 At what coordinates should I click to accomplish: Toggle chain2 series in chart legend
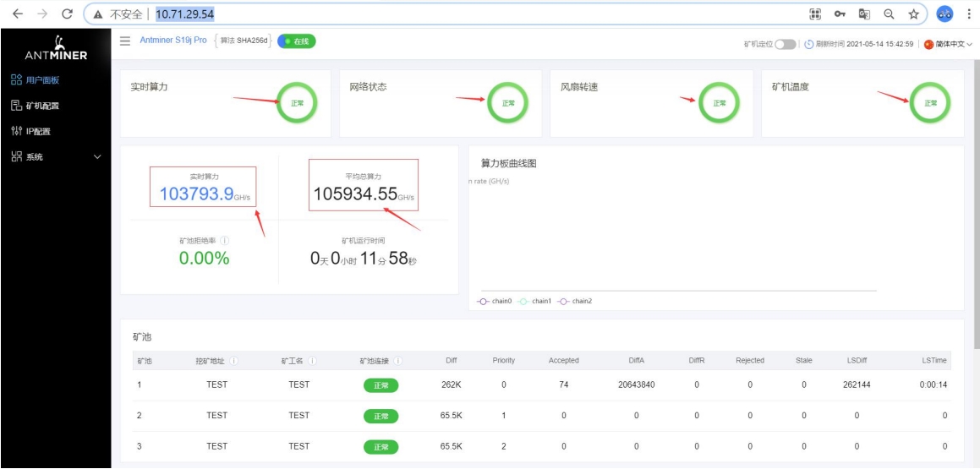[x=574, y=301]
